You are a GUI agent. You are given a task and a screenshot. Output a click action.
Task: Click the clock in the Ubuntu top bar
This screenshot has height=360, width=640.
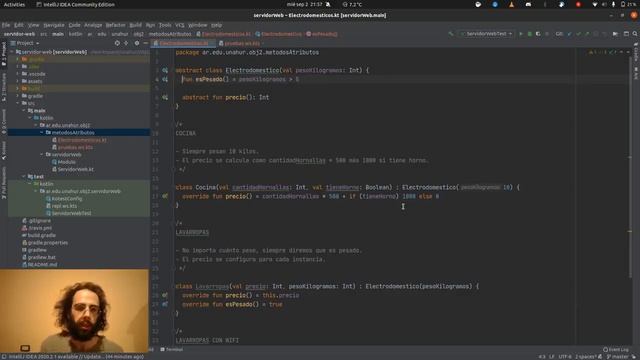(x=304, y=4)
